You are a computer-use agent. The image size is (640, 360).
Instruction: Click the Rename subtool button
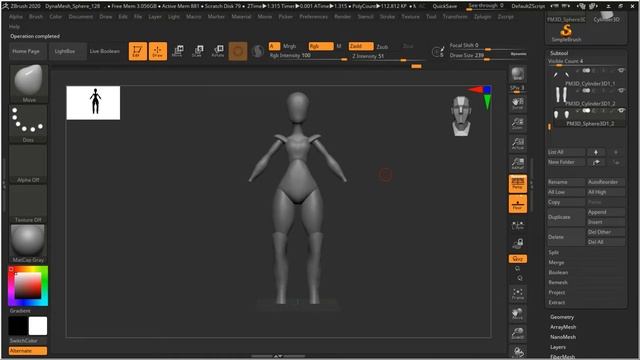point(566,182)
